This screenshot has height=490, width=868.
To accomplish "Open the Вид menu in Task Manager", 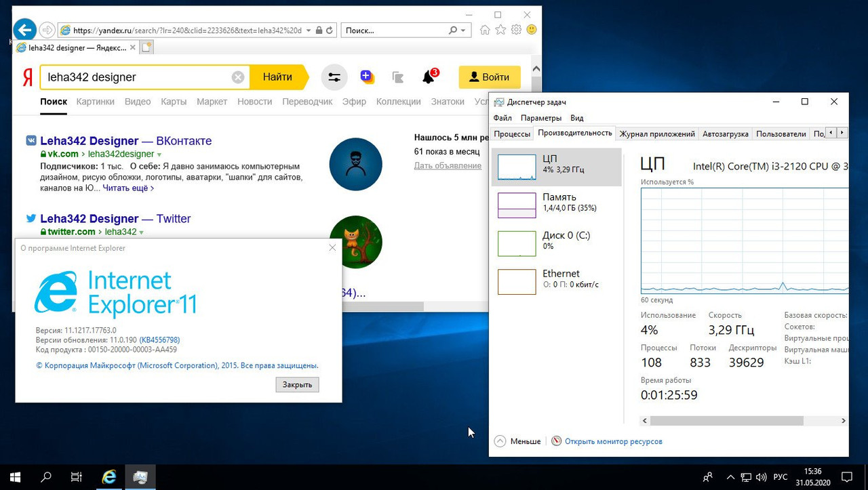I will point(577,118).
